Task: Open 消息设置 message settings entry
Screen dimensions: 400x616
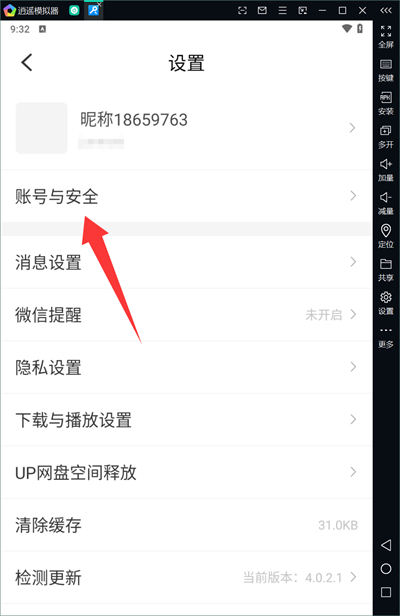Action: [186, 262]
